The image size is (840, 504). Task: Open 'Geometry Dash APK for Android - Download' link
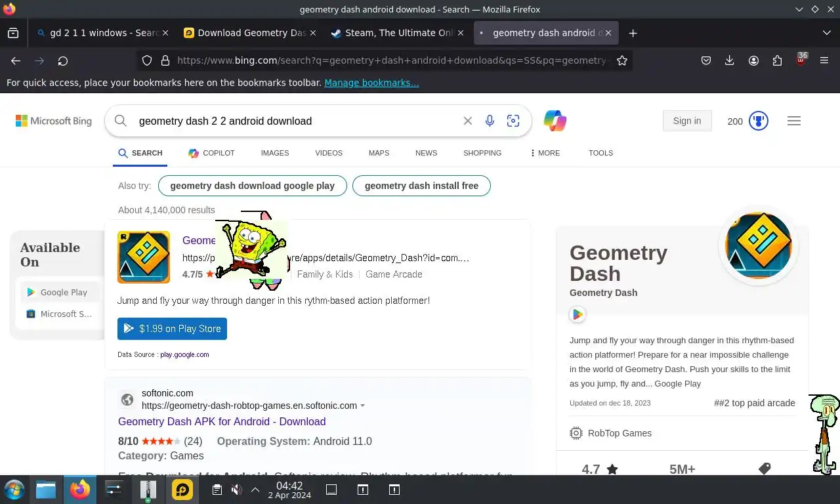pyautogui.click(x=222, y=421)
